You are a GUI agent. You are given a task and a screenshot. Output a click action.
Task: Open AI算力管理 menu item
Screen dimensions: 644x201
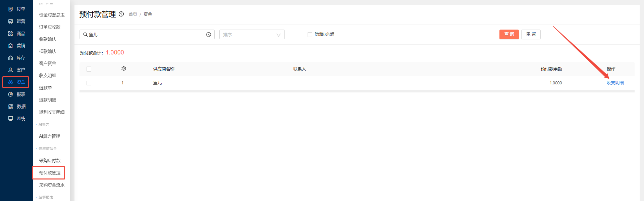[x=50, y=136]
